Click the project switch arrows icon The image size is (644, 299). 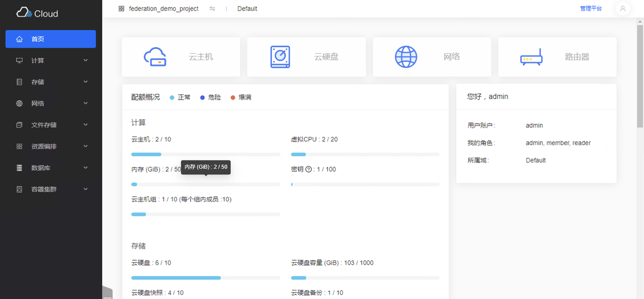(x=212, y=9)
